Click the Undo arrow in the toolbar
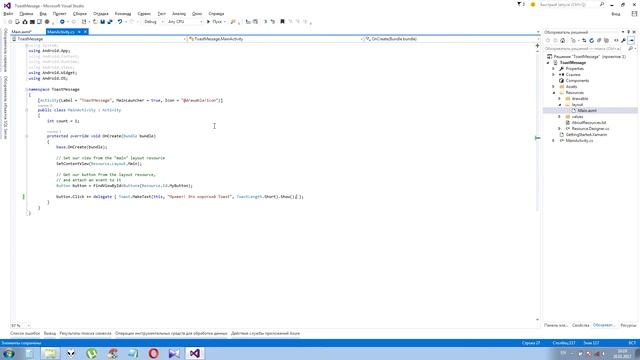 click(120, 22)
